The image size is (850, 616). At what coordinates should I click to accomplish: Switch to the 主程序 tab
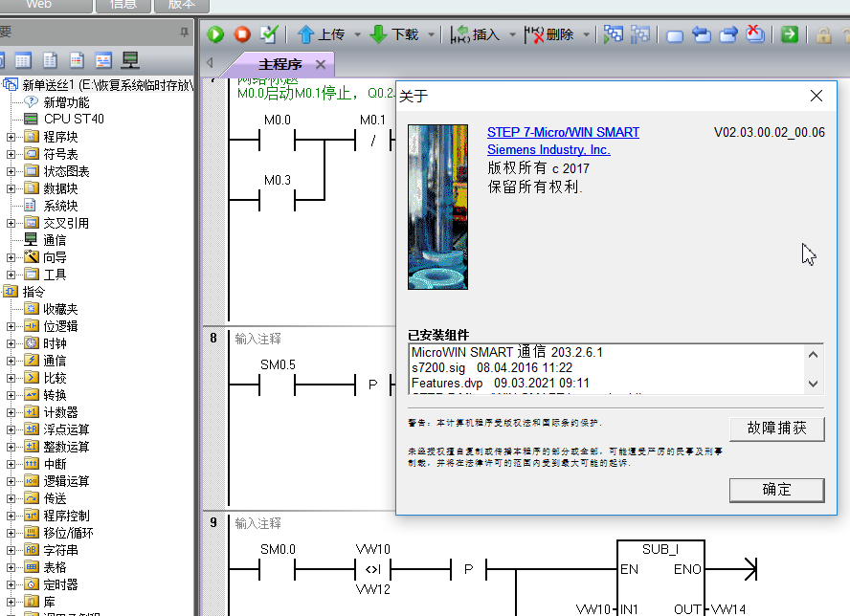[x=280, y=64]
